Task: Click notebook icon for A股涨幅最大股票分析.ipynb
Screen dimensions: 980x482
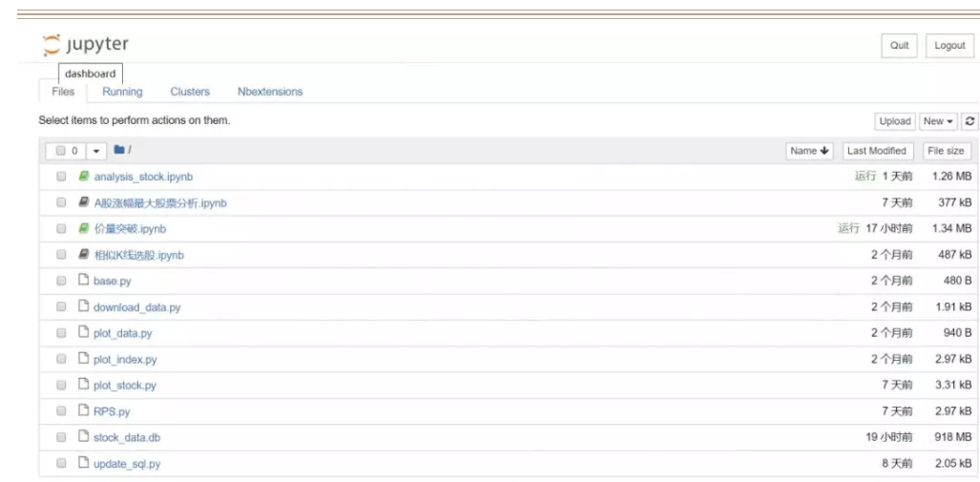Action: (x=83, y=202)
